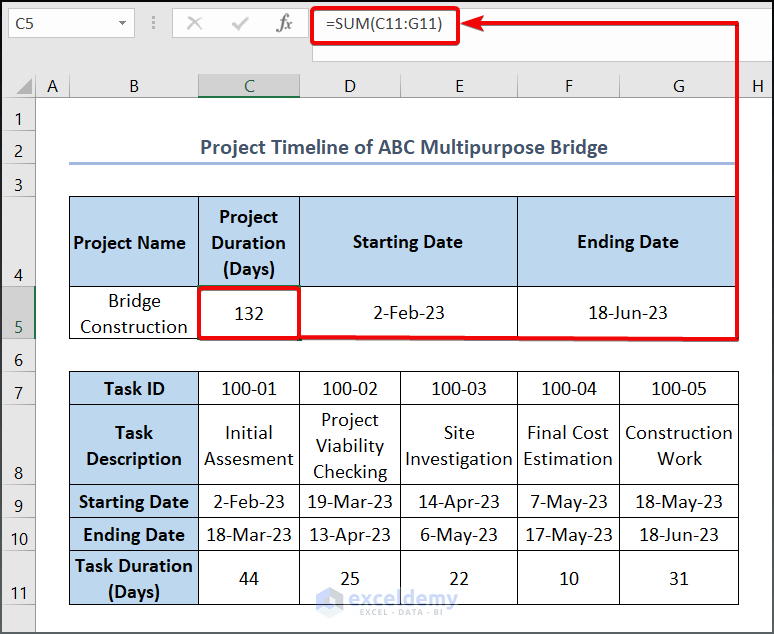The height and width of the screenshot is (634, 774).
Task: Select the 14-Apr-23 starting date cell
Action: coord(459,501)
